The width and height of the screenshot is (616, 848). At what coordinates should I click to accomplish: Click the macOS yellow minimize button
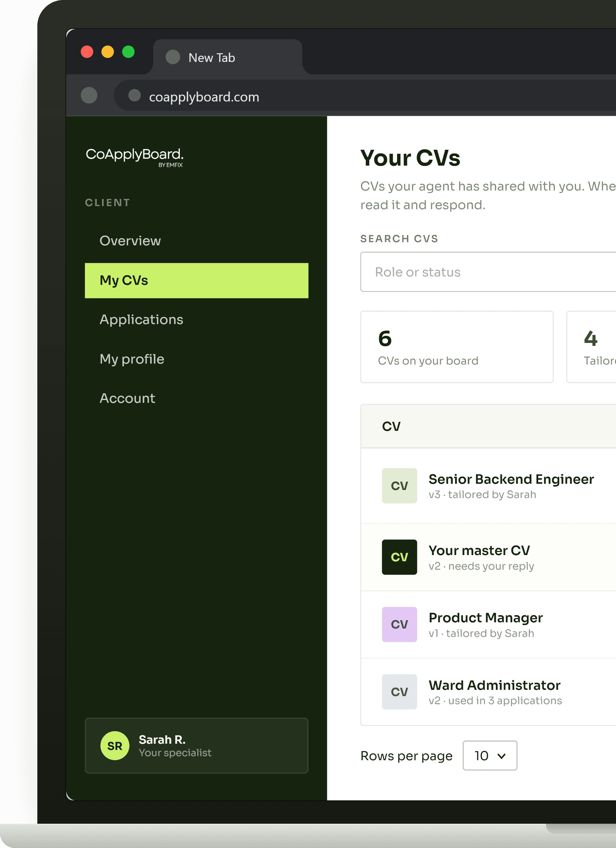[108, 52]
